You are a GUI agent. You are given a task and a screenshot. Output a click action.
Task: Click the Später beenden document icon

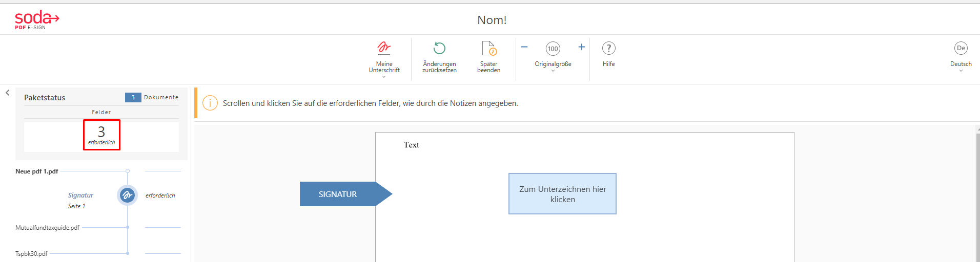coord(488,48)
